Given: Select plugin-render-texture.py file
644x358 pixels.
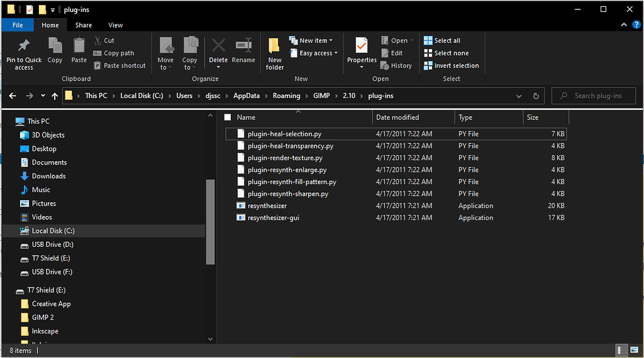Looking at the screenshot, I should point(396,158).
